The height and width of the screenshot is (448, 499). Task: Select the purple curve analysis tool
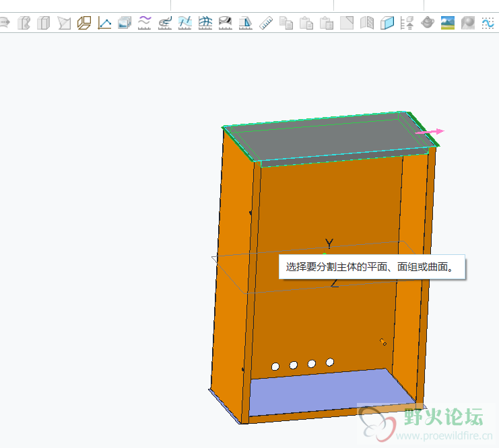(x=145, y=23)
